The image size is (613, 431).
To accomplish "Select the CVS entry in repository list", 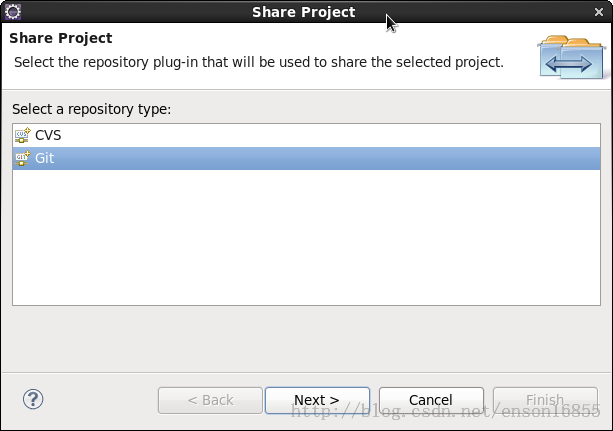I will tap(306, 135).
